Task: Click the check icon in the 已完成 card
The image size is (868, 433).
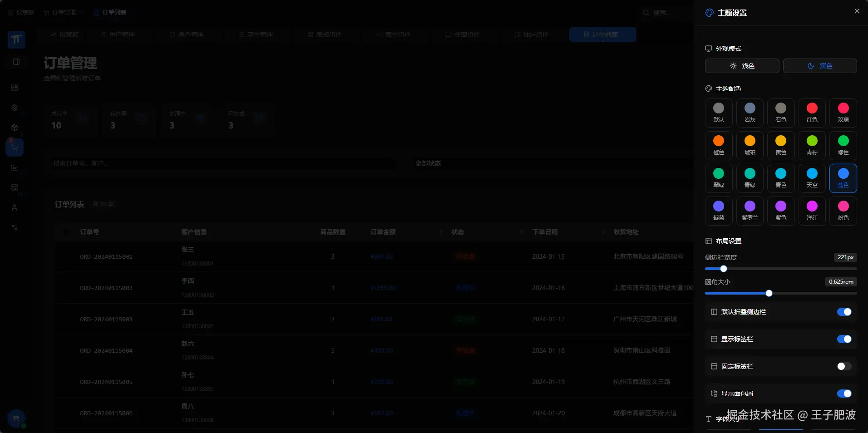Action: coord(259,118)
